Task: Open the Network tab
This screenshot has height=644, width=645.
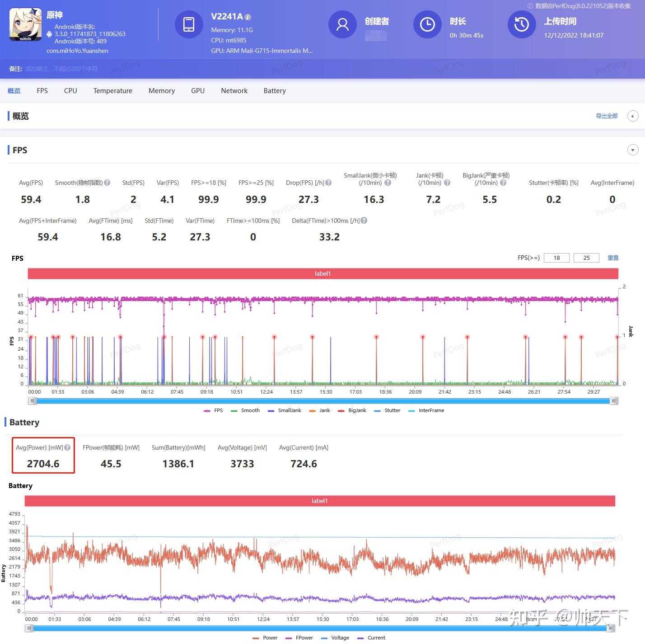Action: click(x=234, y=91)
